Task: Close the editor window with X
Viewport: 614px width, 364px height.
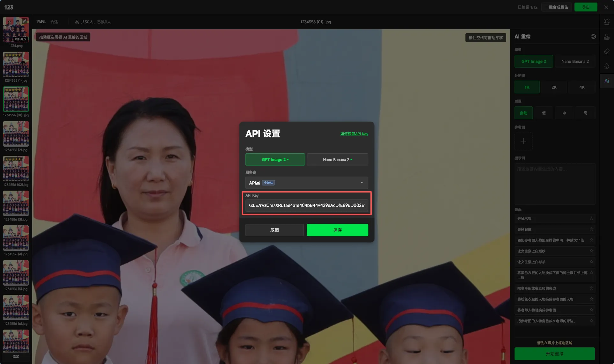Action: click(x=606, y=7)
